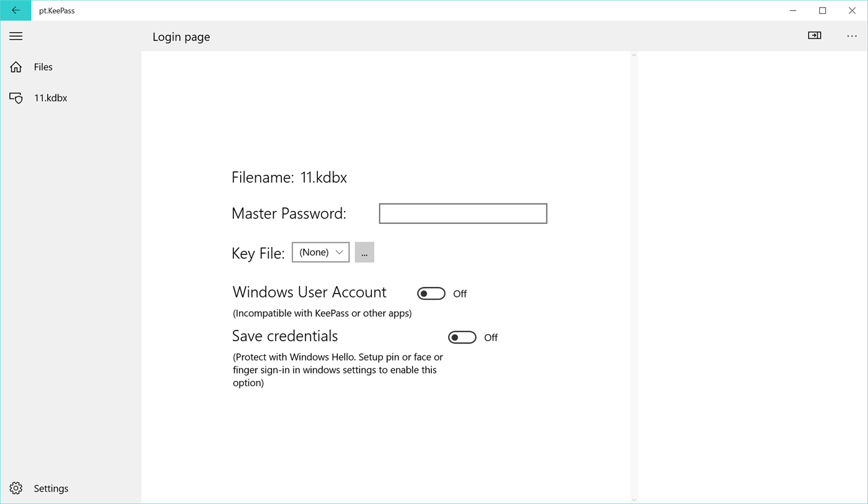Toggle the Windows User Account switch
Viewport: 868px width, 504px height.
pos(431,294)
